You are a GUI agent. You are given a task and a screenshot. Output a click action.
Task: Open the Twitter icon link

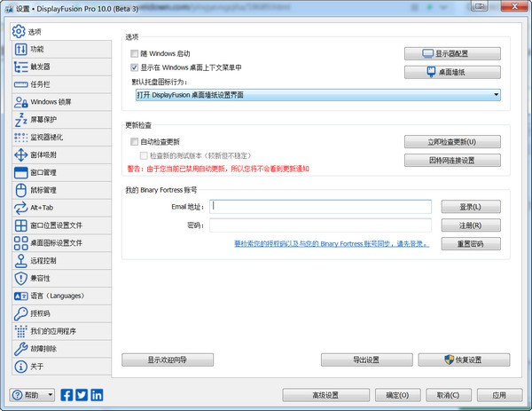(82, 395)
